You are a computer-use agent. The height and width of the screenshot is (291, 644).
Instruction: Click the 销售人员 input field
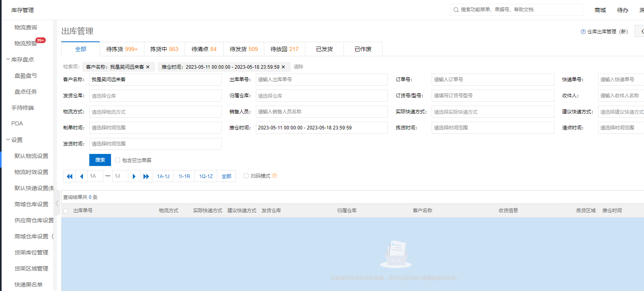[322, 112]
